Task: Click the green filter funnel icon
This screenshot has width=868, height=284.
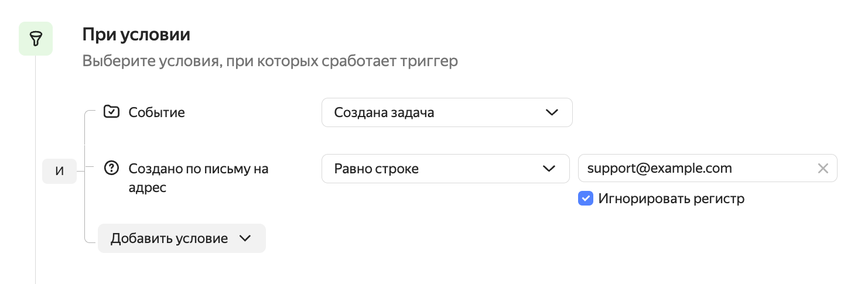Action: 36,39
